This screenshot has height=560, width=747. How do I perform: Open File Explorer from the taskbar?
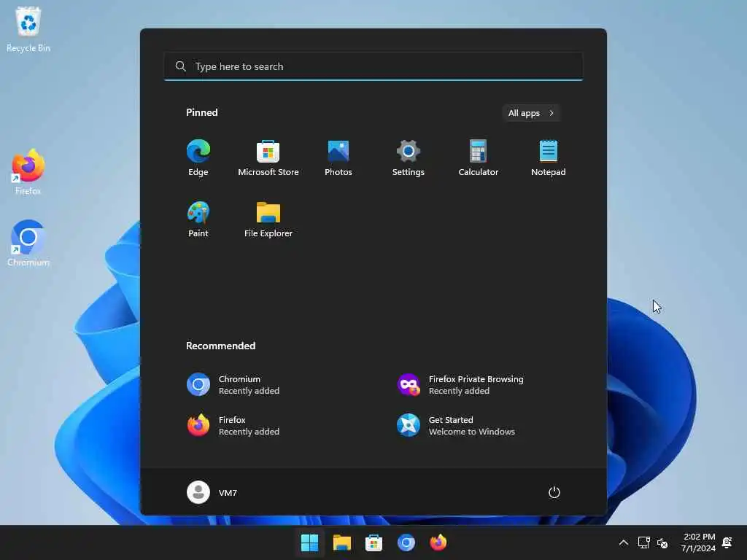(341, 542)
